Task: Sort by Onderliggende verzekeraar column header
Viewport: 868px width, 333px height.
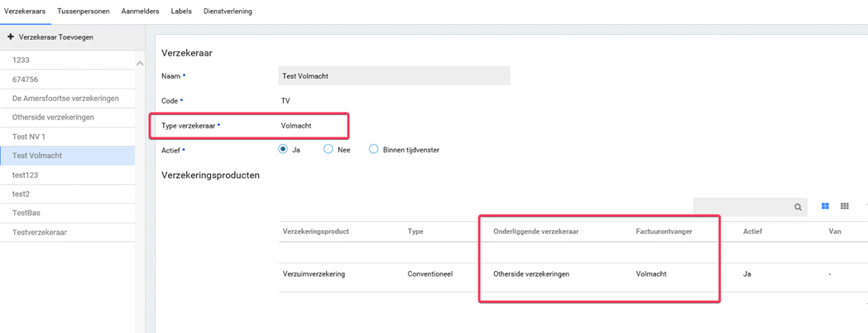Action: (535, 232)
